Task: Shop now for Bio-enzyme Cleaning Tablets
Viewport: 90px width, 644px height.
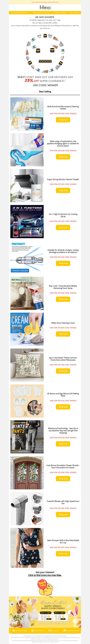Action: coord(63,120)
